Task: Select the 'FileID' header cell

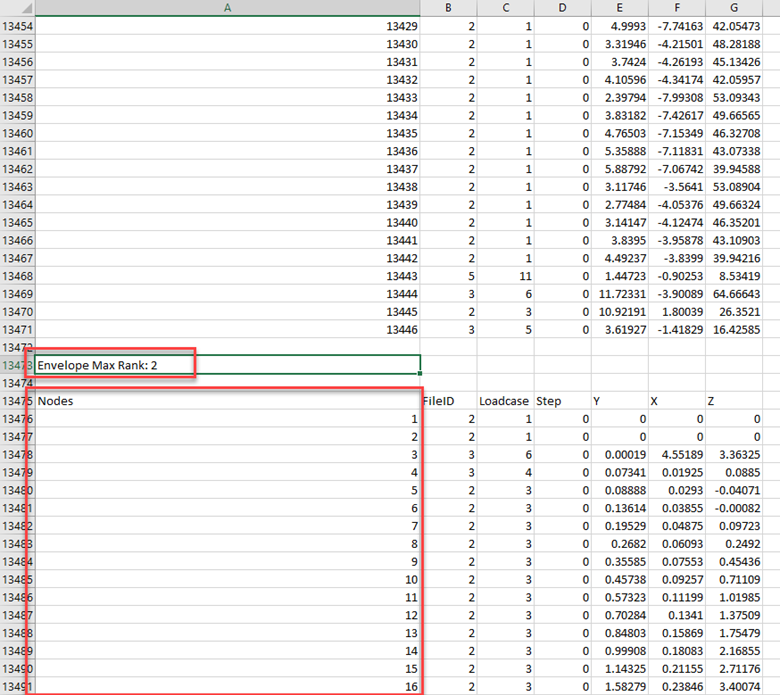Action: [447, 401]
